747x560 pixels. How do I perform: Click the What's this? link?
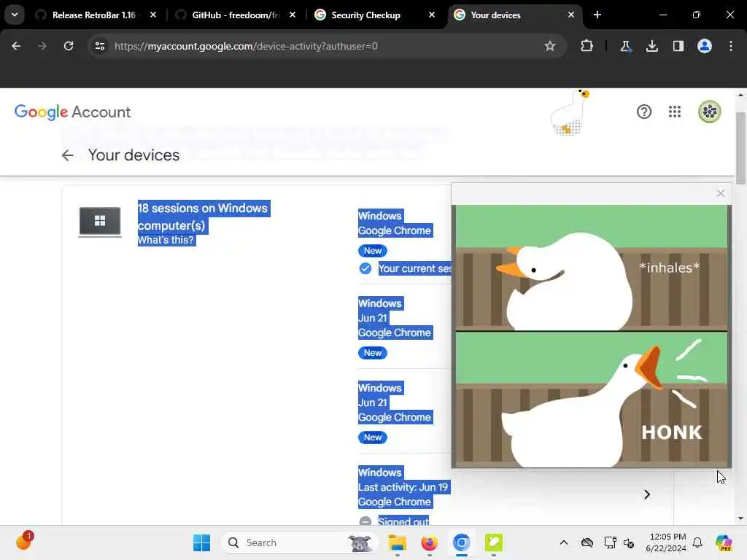166,240
